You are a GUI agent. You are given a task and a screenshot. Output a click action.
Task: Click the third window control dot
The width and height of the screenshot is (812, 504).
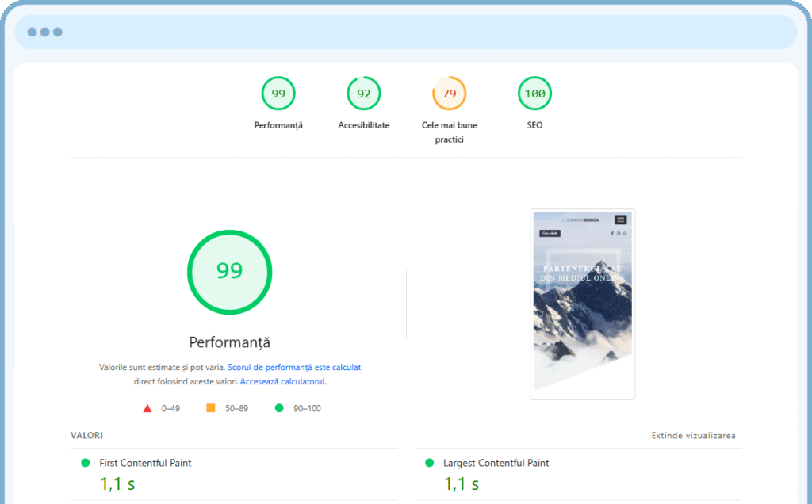point(58,32)
